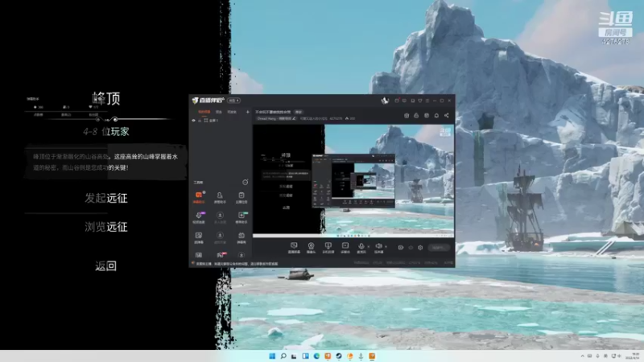The image size is (644, 362).
Task: Switch to the second scene tab
Action: 219,112
